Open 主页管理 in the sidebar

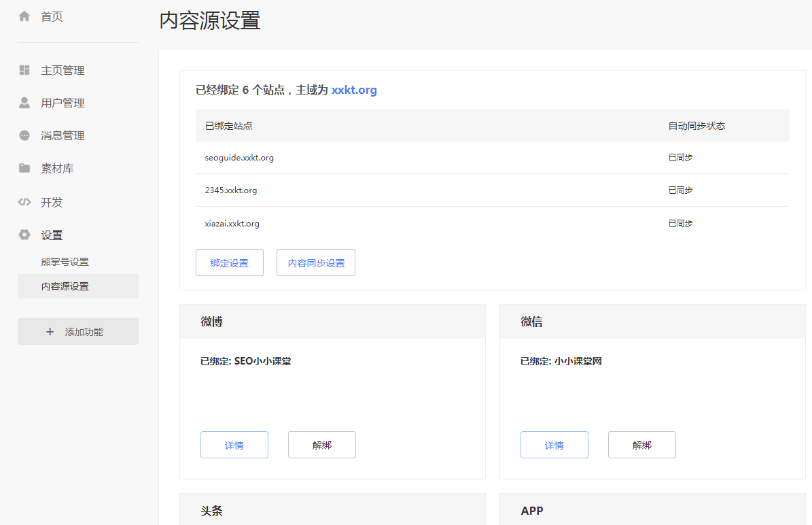pos(63,70)
